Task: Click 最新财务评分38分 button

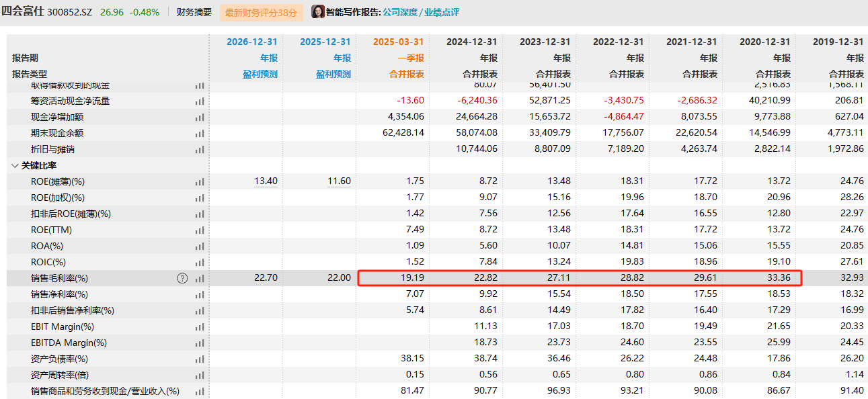Action: click(x=261, y=12)
